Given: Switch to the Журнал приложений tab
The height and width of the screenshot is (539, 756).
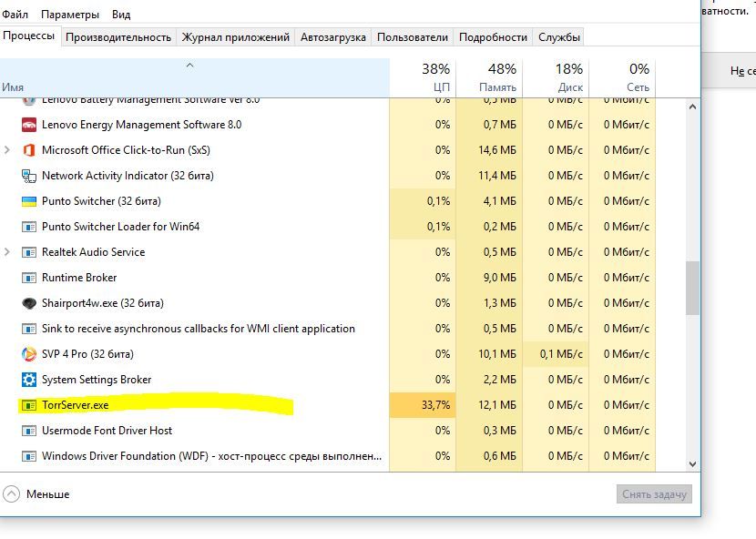Looking at the screenshot, I should (x=235, y=37).
